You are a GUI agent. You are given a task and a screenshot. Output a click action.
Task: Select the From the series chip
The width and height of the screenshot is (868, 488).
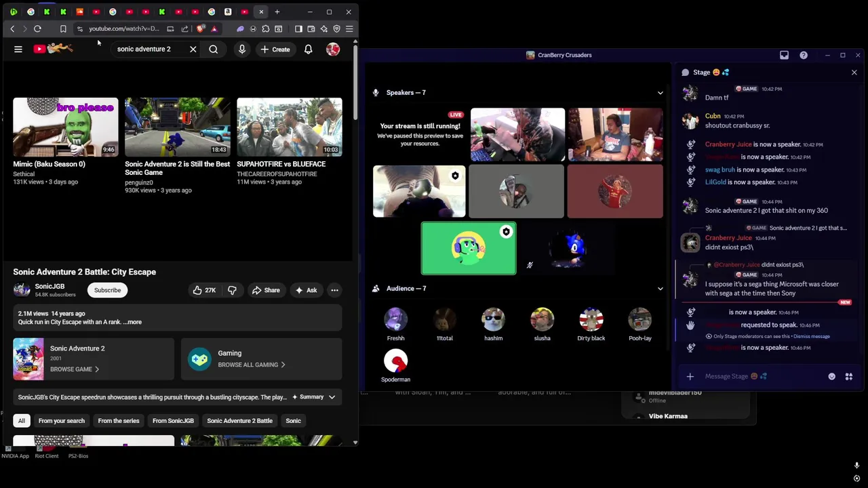click(119, 421)
